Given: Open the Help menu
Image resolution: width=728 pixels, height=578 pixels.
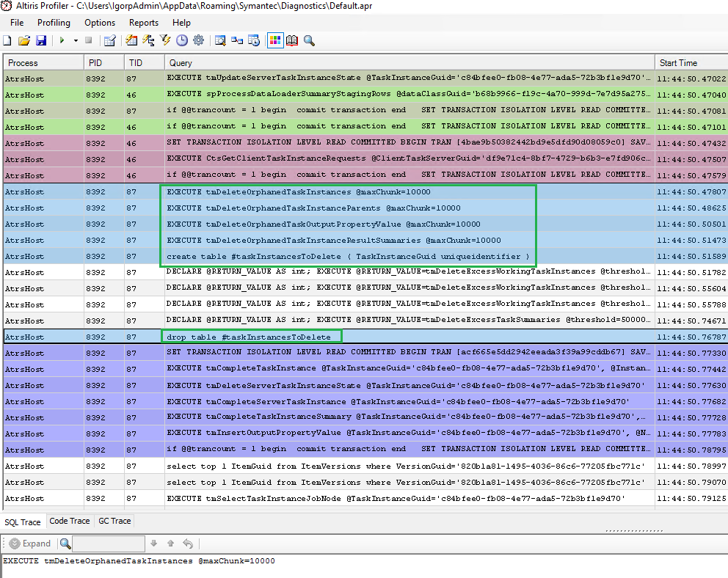Looking at the screenshot, I should click(x=181, y=23).
